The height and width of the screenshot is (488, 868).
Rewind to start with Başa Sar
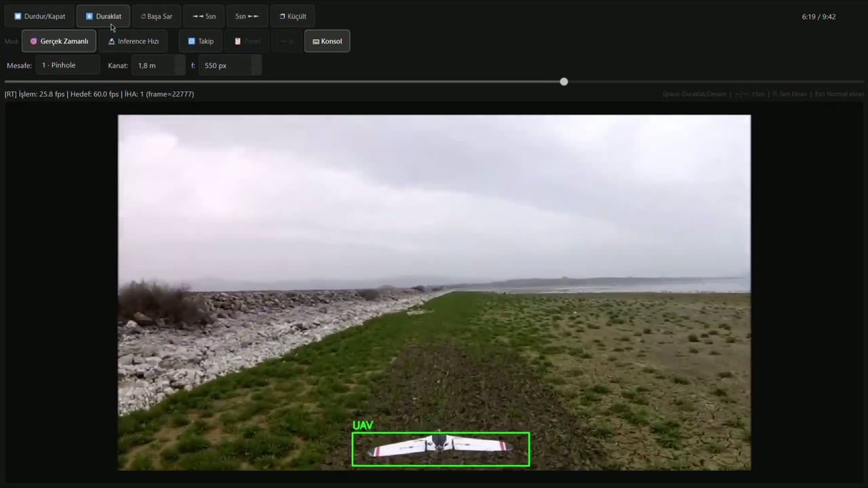pos(157,16)
